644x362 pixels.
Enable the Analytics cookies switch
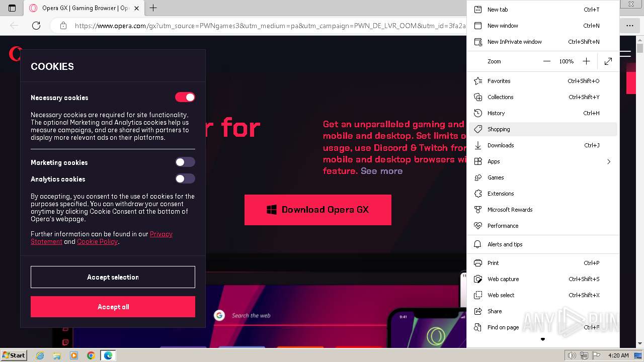click(x=185, y=178)
